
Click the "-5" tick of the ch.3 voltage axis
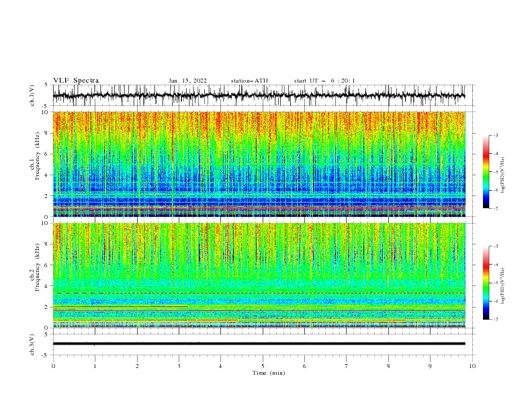click(46, 355)
